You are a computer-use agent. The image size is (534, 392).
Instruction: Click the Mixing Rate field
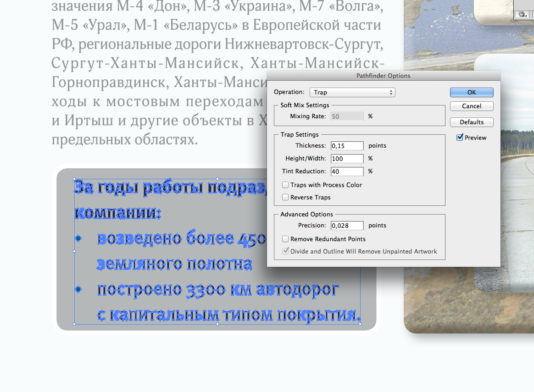(347, 116)
